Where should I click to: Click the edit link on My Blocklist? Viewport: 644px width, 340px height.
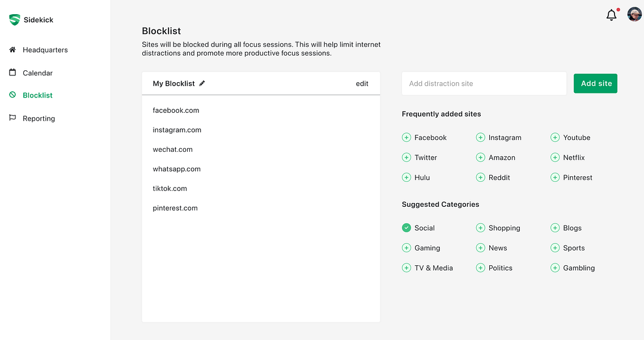[x=362, y=83]
